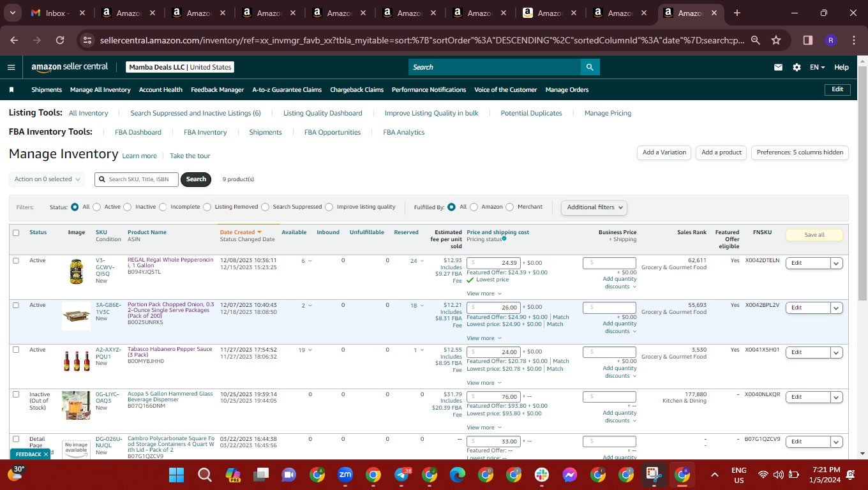The height and width of the screenshot is (490, 868).
Task: Open Telegram from the taskbar
Action: point(402,475)
